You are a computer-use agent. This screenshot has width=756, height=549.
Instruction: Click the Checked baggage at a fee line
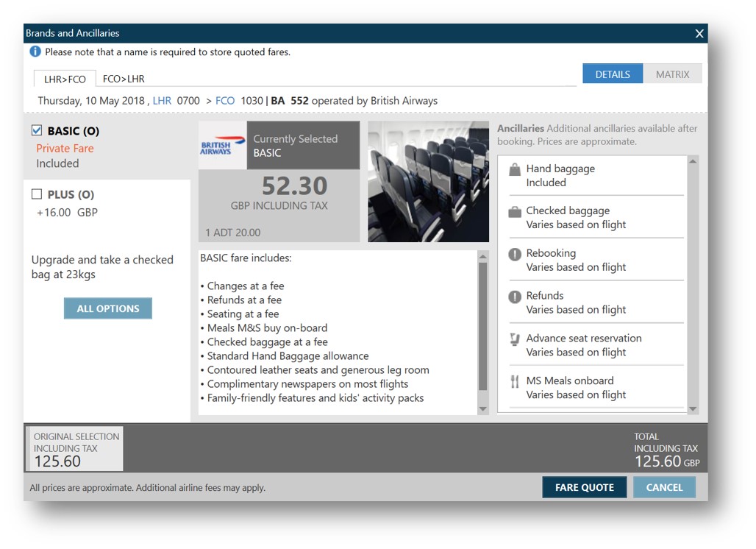click(x=264, y=342)
